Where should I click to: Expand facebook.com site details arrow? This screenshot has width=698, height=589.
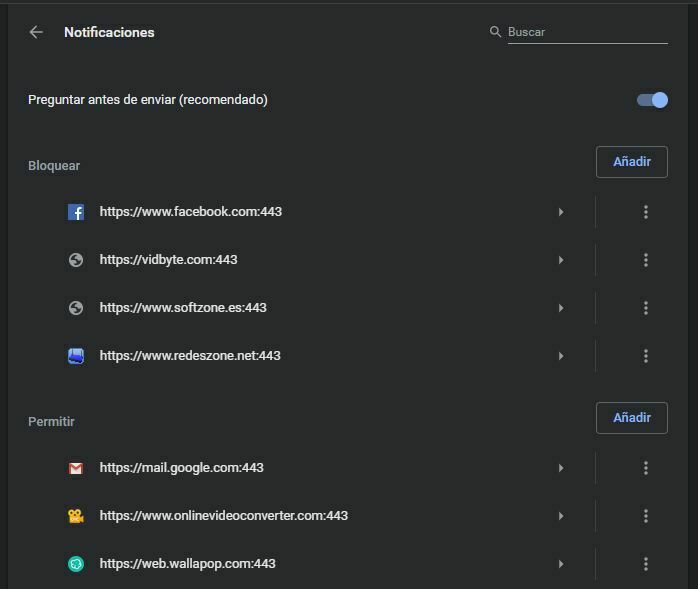pyautogui.click(x=561, y=212)
